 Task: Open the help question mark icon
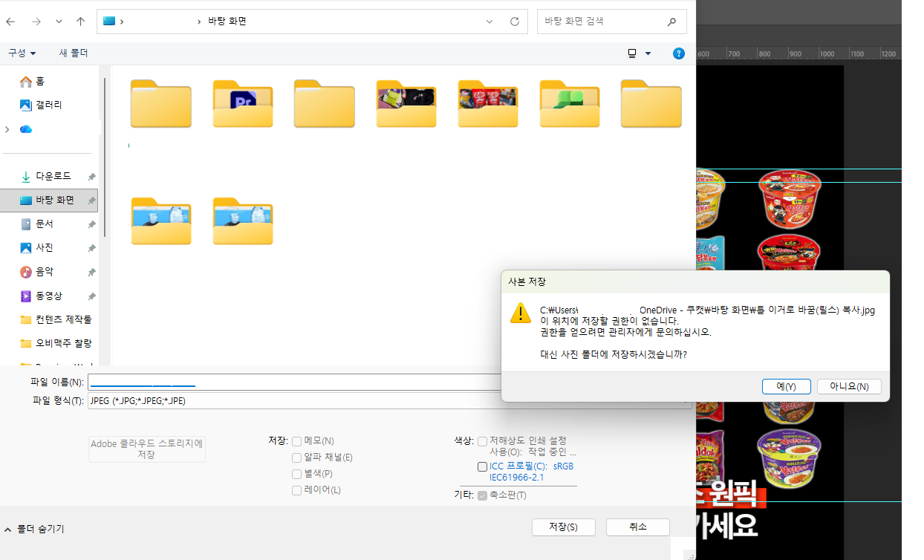click(x=678, y=53)
